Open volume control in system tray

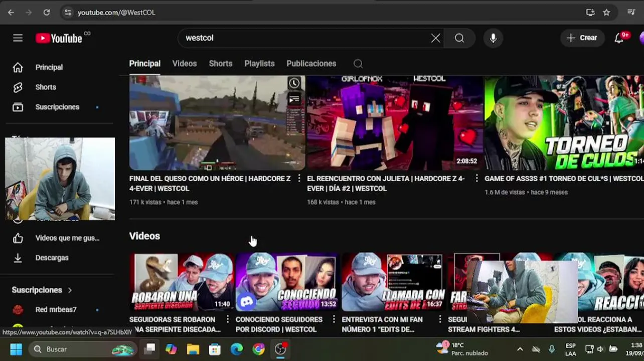[x=600, y=349]
